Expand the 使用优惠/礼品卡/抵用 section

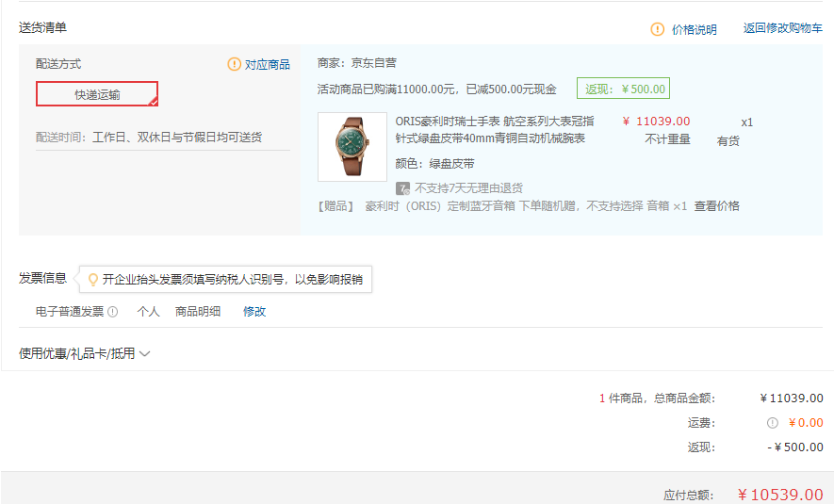[85, 353]
